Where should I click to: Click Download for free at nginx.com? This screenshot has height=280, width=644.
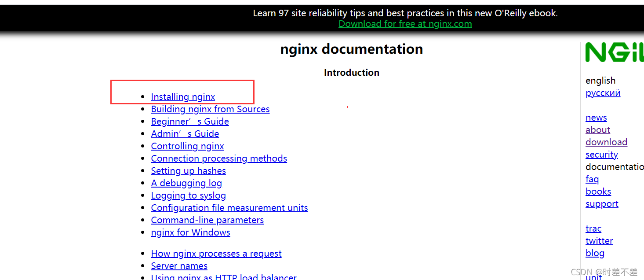[x=405, y=24]
